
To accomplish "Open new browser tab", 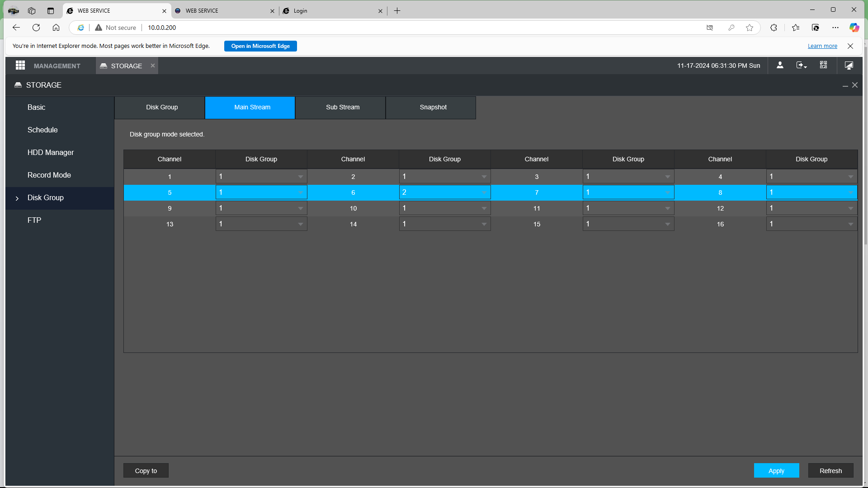I will 397,11.
